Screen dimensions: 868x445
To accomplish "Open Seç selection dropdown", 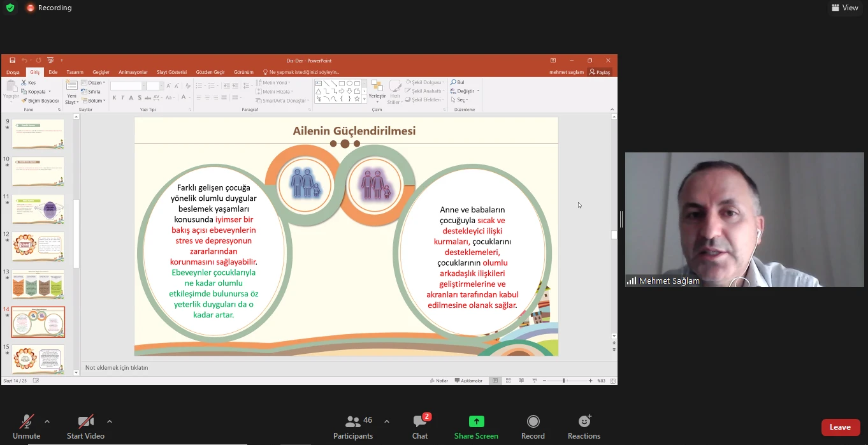I will [x=459, y=100].
